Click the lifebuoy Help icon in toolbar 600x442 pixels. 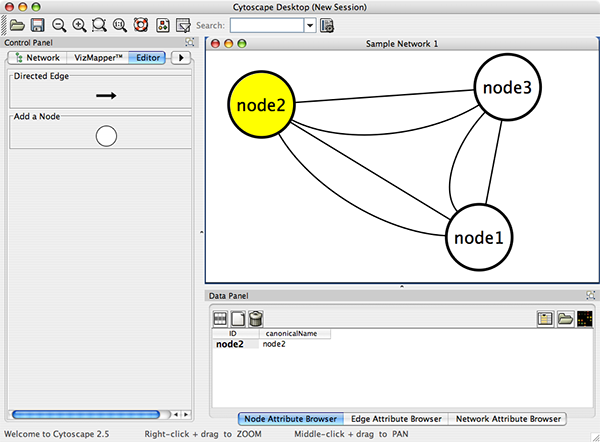tap(140, 24)
